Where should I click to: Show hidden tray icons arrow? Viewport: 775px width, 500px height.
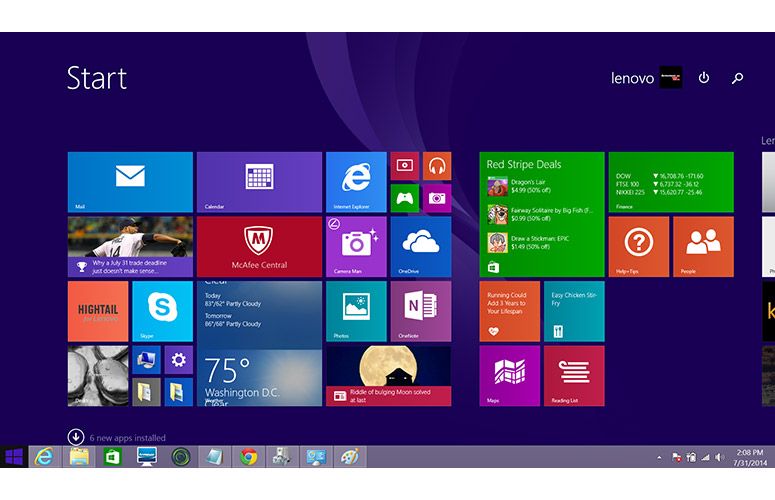pos(659,458)
